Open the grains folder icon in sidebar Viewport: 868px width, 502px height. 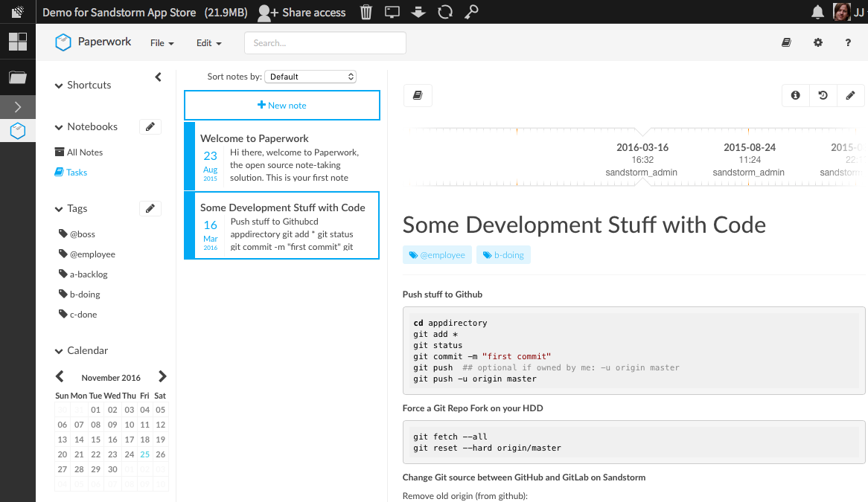(18, 77)
